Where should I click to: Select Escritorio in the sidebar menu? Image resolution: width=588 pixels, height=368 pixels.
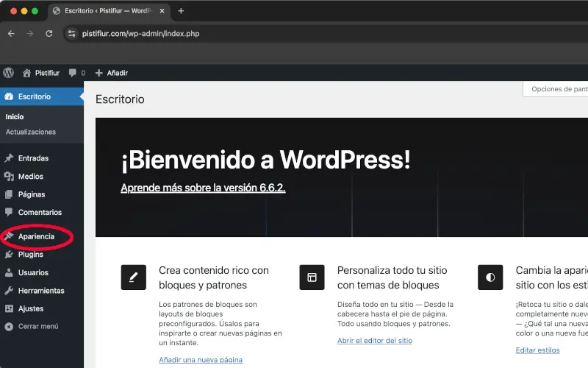point(42,96)
